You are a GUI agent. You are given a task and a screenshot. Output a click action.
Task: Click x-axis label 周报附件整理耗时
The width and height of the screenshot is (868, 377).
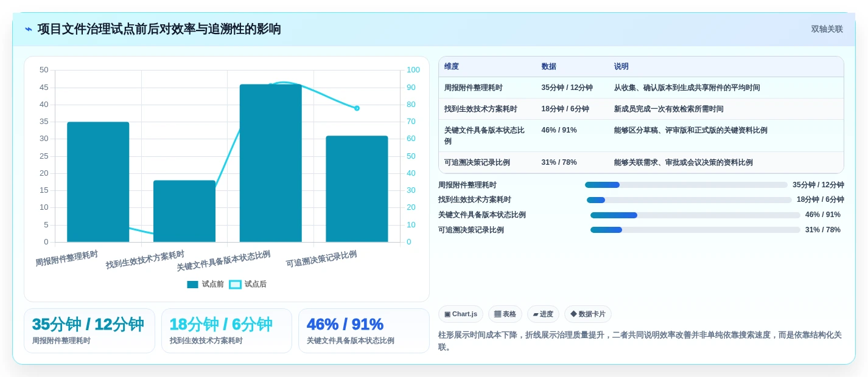[66, 258]
